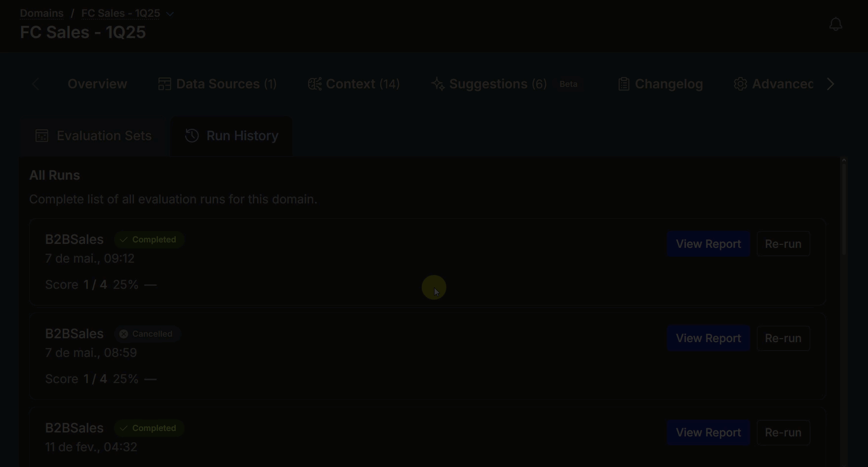Click the Run History clock icon
868x467 pixels.
(x=192, y=136)
